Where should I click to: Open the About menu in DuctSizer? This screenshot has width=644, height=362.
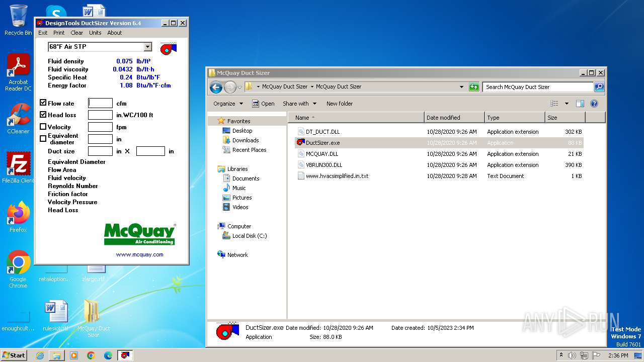[x=115, y=33]
